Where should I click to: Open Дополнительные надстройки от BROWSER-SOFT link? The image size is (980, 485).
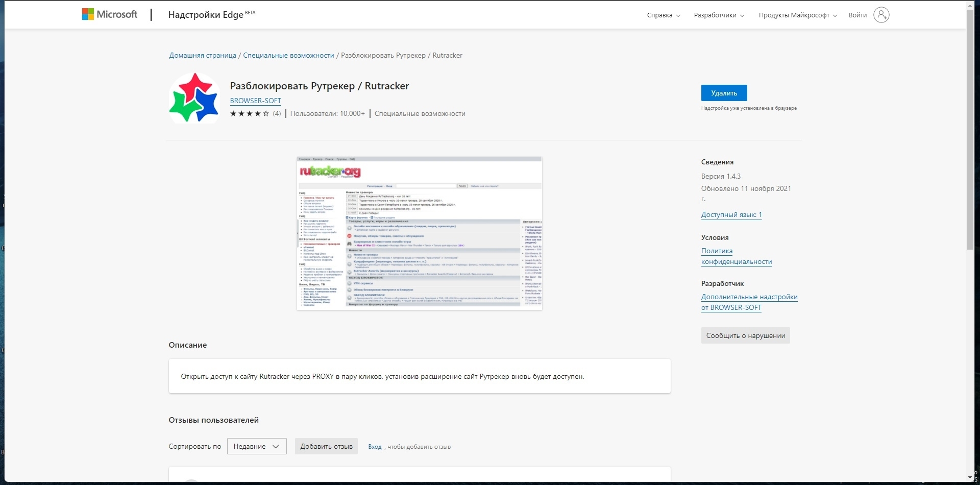tap(749, 302)
